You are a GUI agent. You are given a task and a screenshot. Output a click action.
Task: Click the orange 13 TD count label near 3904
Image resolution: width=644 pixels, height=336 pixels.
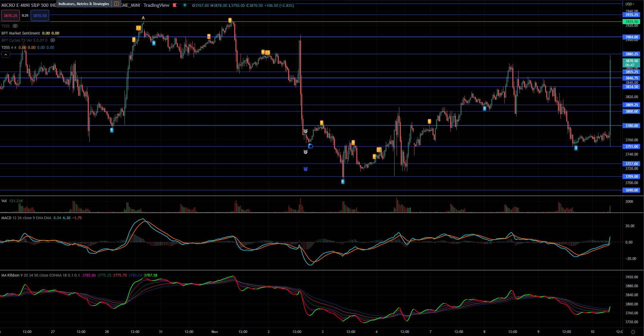pyautogui.click(x=138, y=28)
